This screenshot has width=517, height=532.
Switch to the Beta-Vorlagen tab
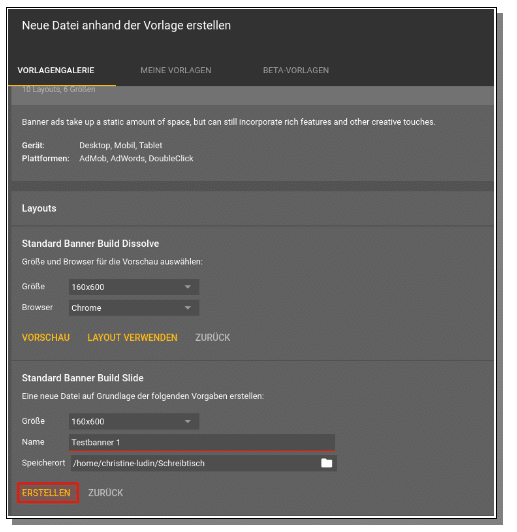(x=296, y=70)
